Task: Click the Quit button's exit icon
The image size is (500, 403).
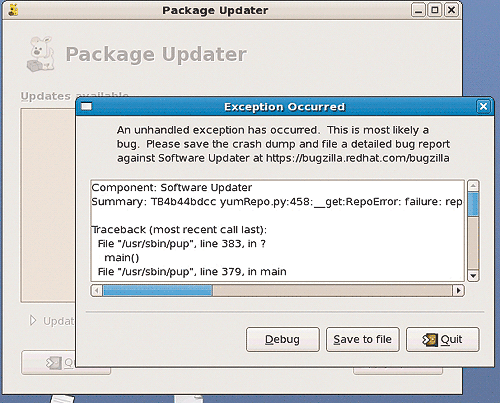Action: coord(429,340)
